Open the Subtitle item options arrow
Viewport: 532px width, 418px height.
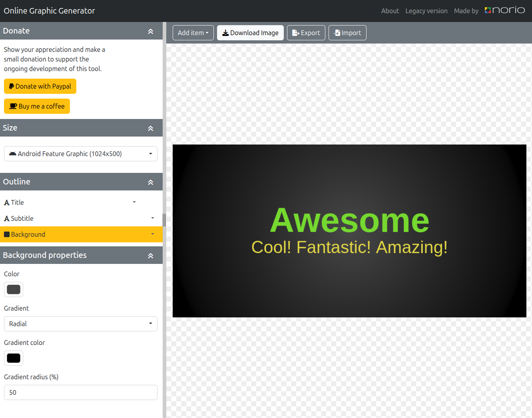coord(153,218)
